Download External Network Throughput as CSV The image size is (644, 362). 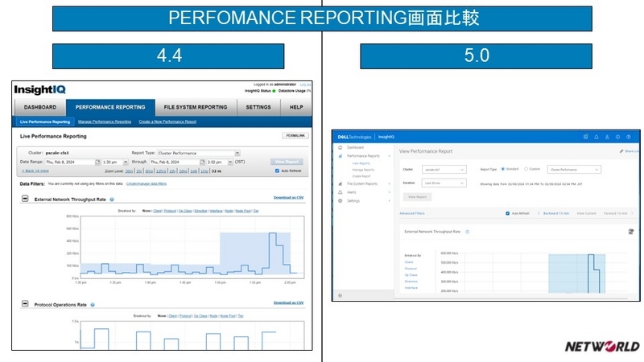[x=288, y=198]
